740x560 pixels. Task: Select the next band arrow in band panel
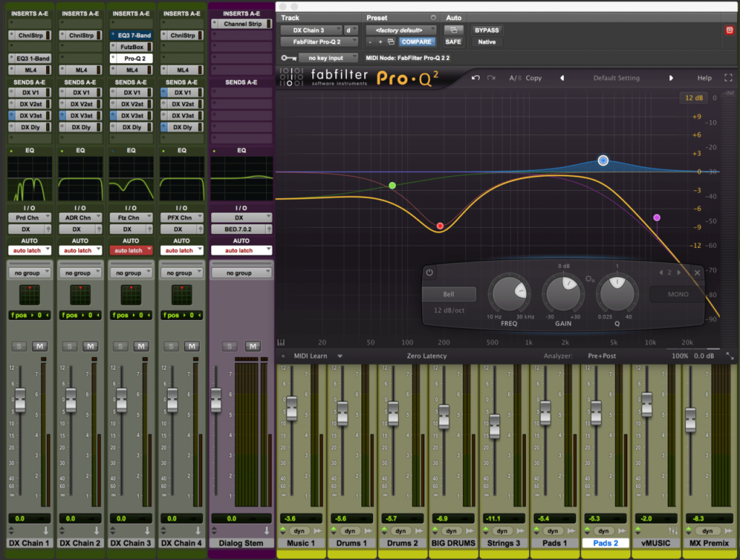679,272
